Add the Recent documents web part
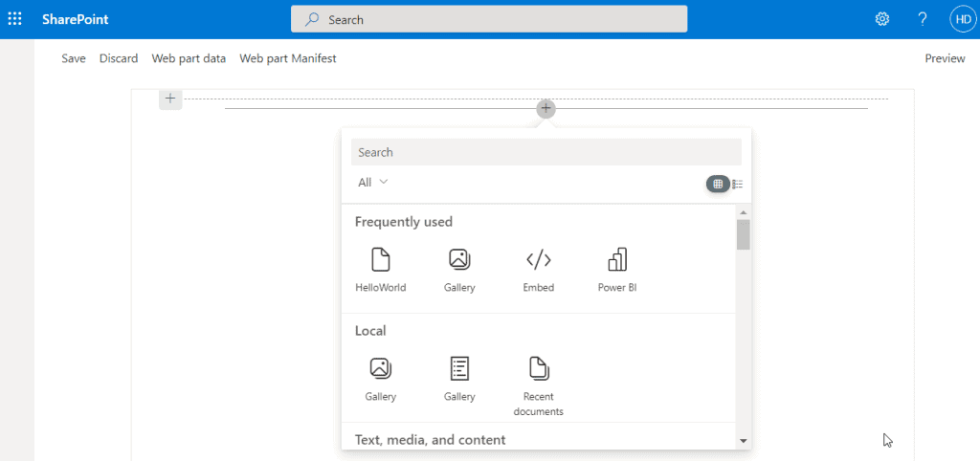 click(538, 386)
